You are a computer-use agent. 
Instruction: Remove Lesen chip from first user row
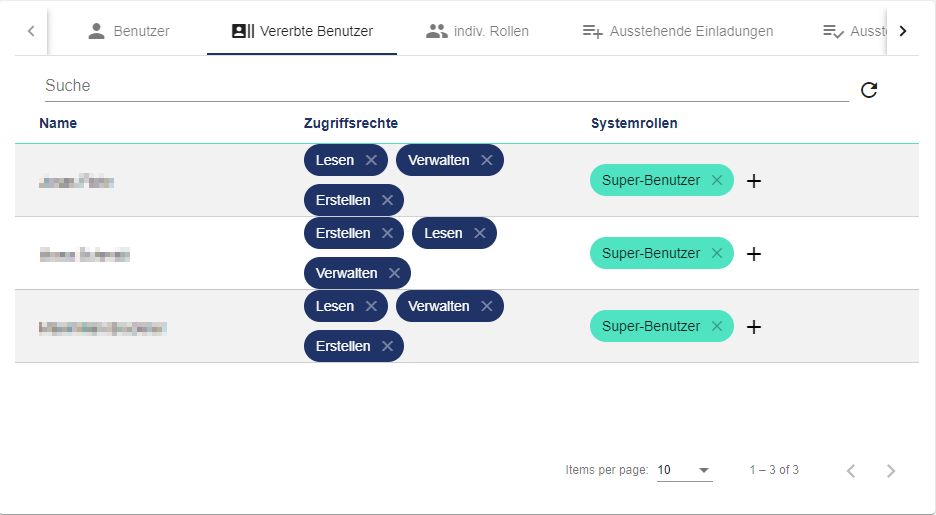(x=371, y=160)
